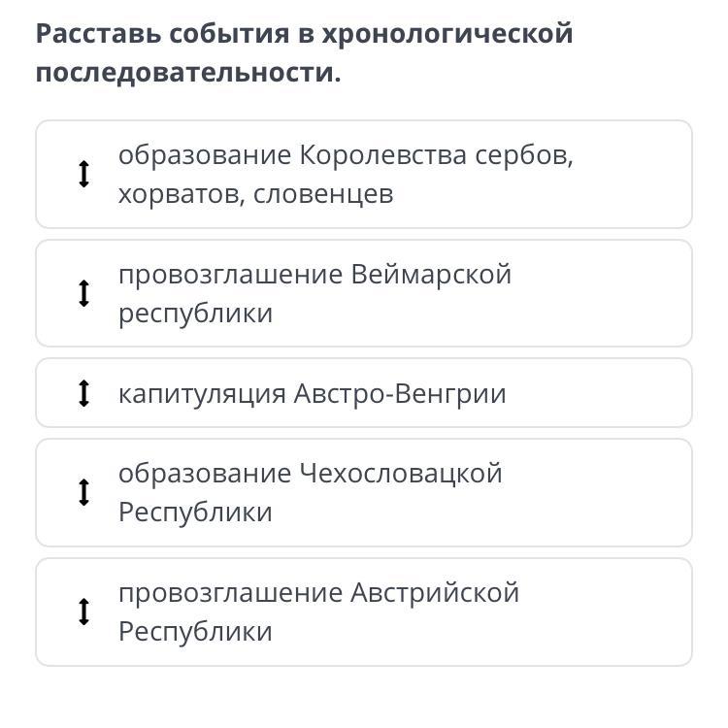Click drag handle for Королевства сербов item
The image size is (728, 728).
tap(83, 175)
